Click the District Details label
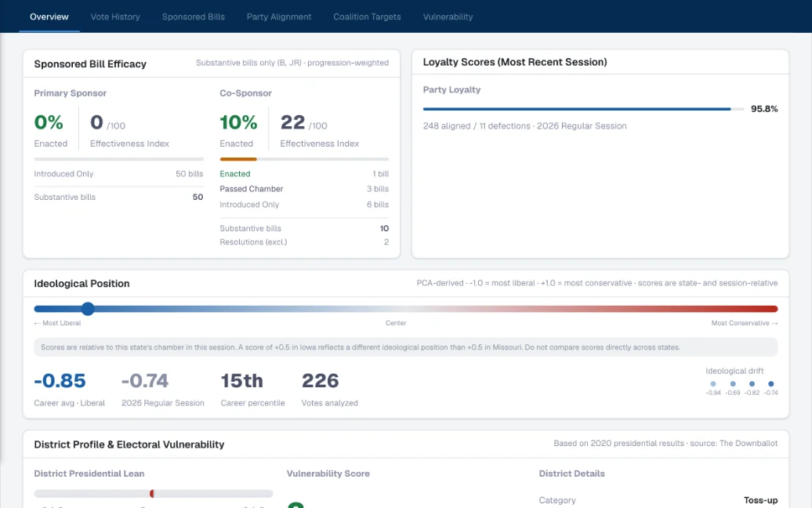Viewport: 812px width, 508px height. coord(571,474)
